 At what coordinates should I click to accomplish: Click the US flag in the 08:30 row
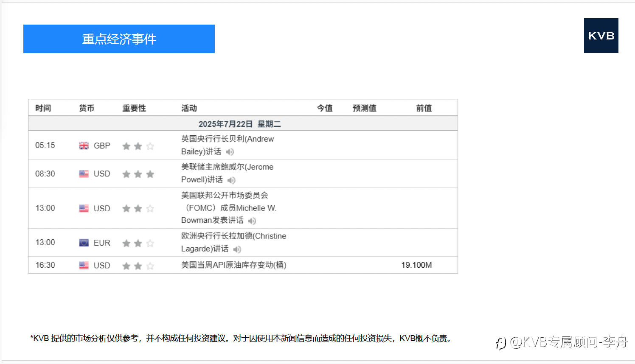pos(84,174)
